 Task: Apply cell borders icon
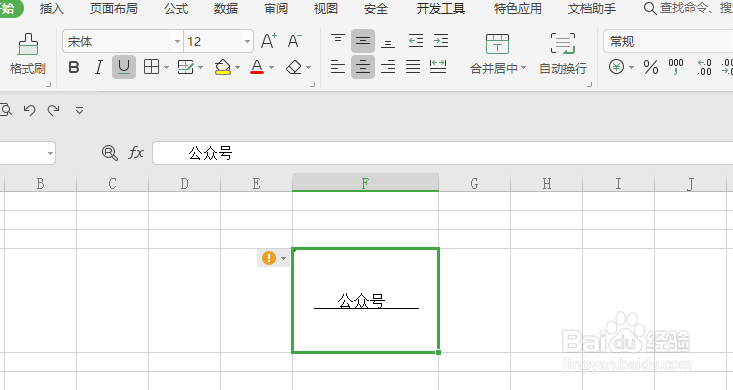click(x=151, y=67)
